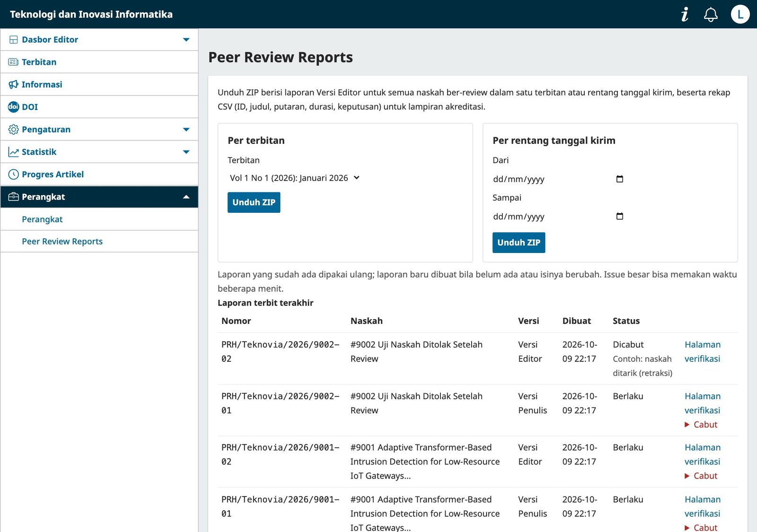Click the Nomor column header
Image resolution: width=757 pixels, height=532 pixels.
click(x=236, y=321)
